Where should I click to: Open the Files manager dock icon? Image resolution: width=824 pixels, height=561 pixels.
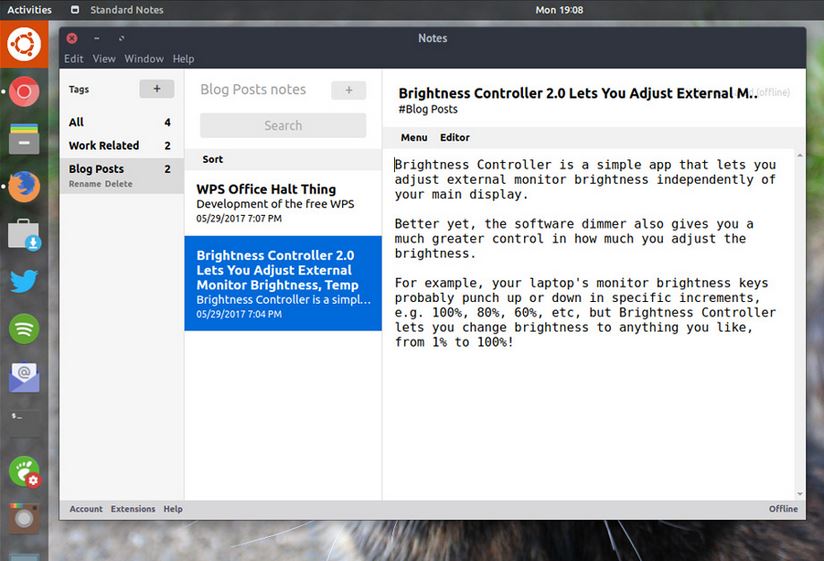tap(24, 139)
